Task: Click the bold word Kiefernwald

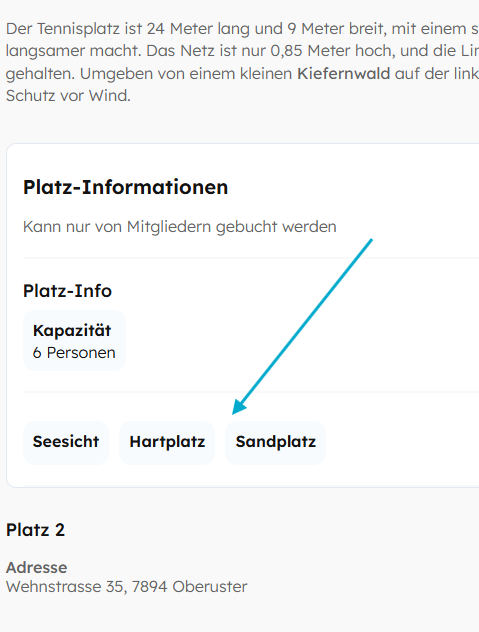Action: coord(344,74)
